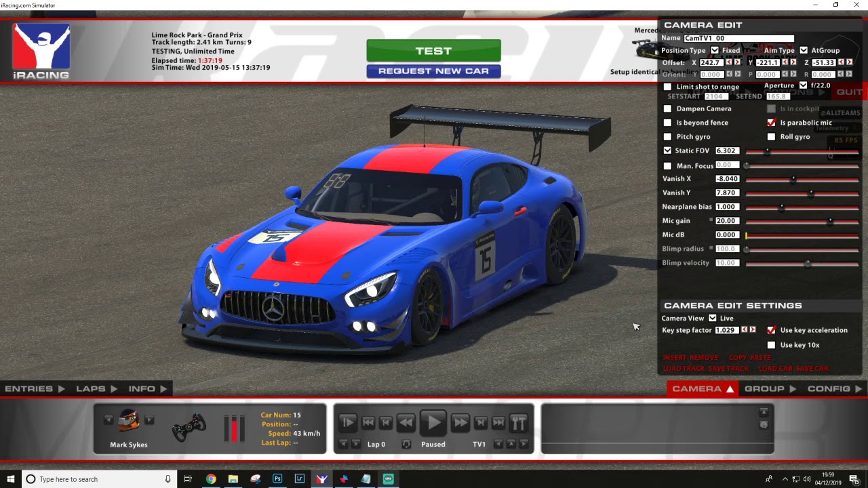Click COPY camera link
The image size is (868, 488).
(x=738, y=357)
